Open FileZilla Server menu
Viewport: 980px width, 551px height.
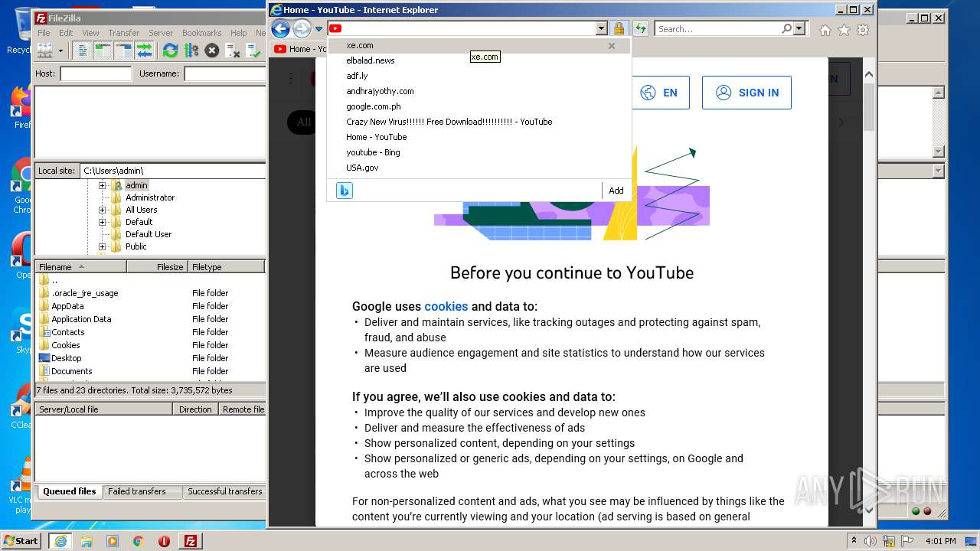(x=161, y=33)
